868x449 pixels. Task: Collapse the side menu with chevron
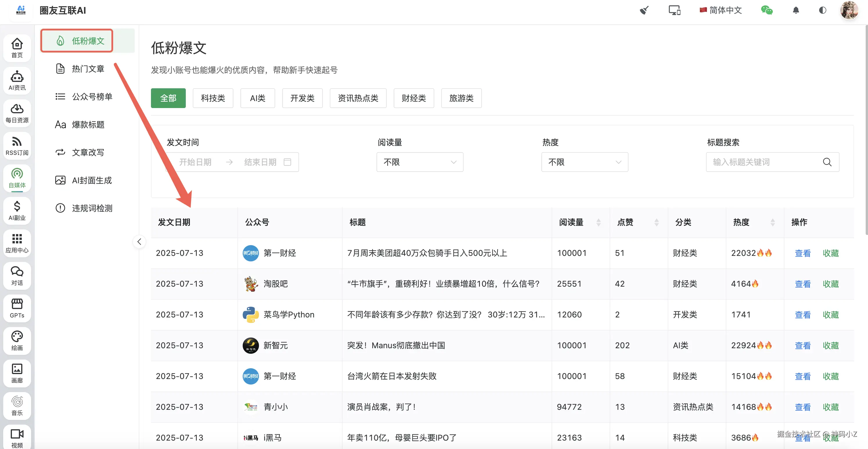[139, 242]
